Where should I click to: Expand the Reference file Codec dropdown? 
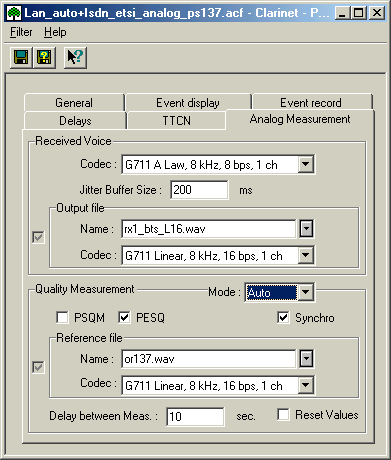(306, 386)
